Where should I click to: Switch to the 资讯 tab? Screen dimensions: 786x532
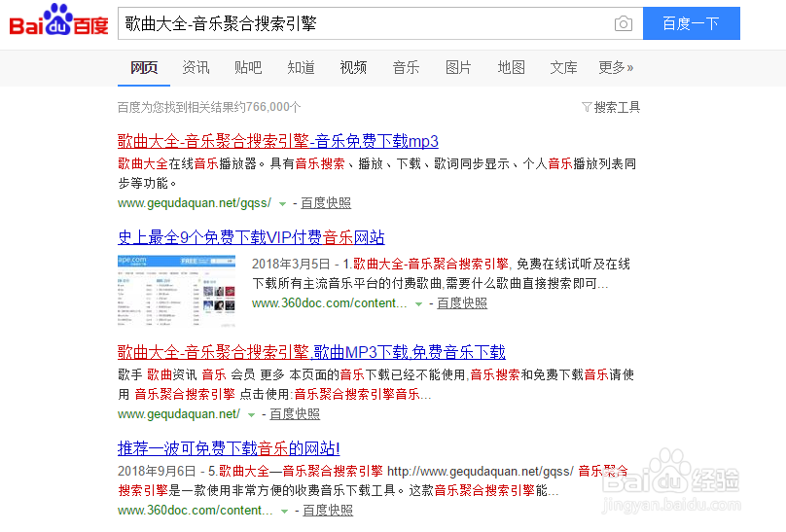point(196,68)
